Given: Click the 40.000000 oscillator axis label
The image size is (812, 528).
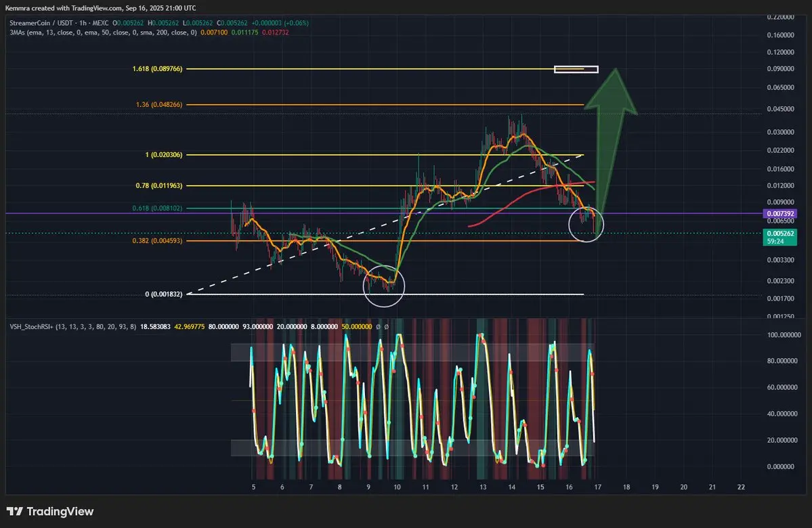Looking at the screenshot, I should click(782, 414).
